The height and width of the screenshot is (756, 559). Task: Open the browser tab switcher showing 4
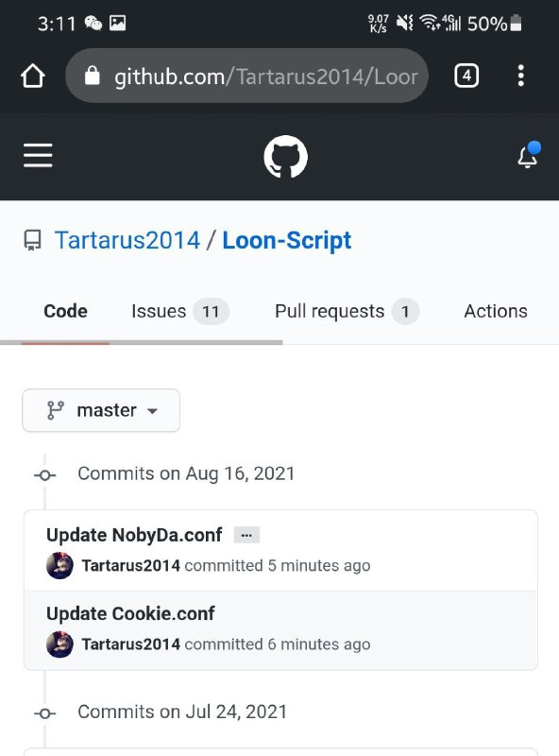coord(466,76)
